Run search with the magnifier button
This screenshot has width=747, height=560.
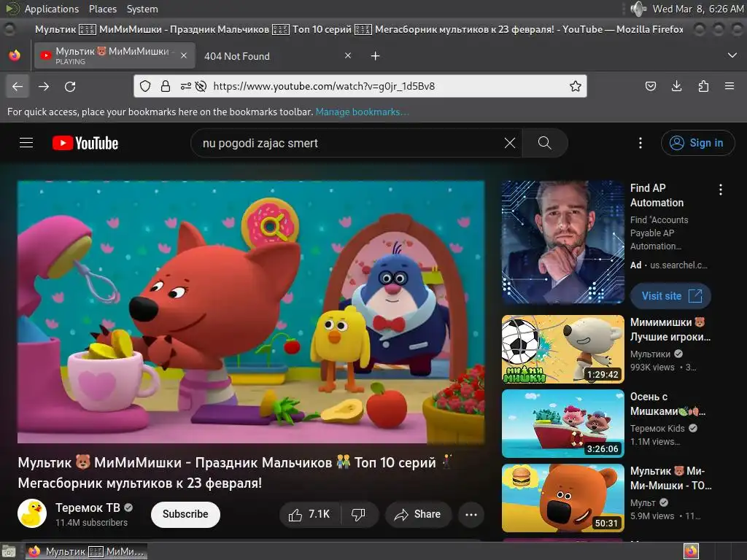(544, 143)
